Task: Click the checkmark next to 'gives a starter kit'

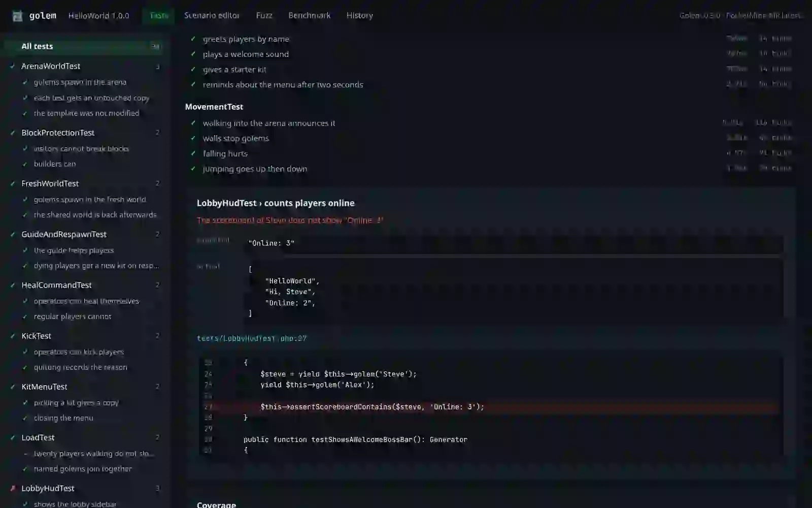Action: [193, 70]
